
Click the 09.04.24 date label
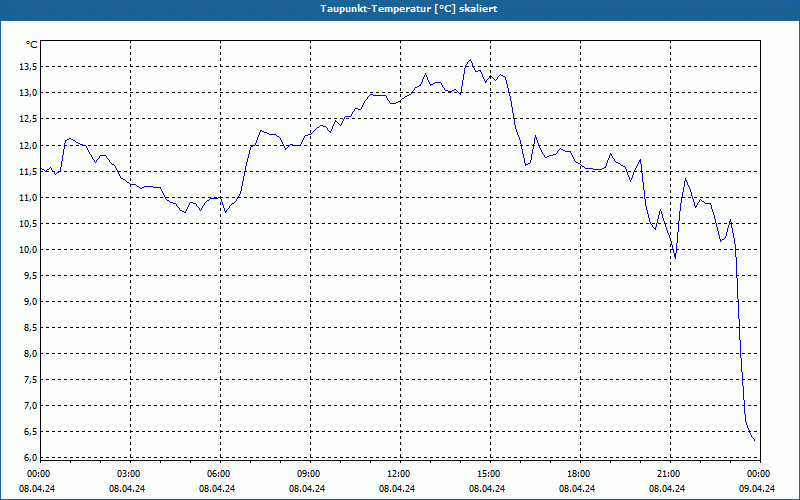757,489
